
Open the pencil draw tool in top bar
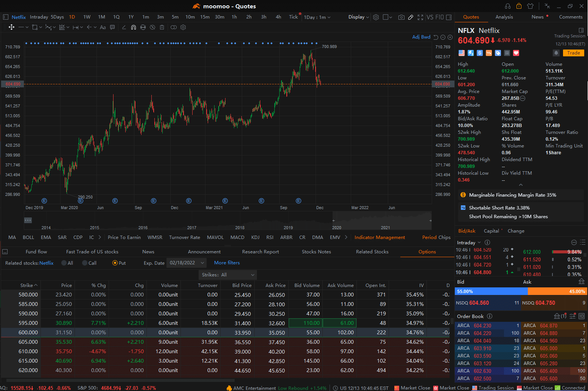tap(411, 17)
